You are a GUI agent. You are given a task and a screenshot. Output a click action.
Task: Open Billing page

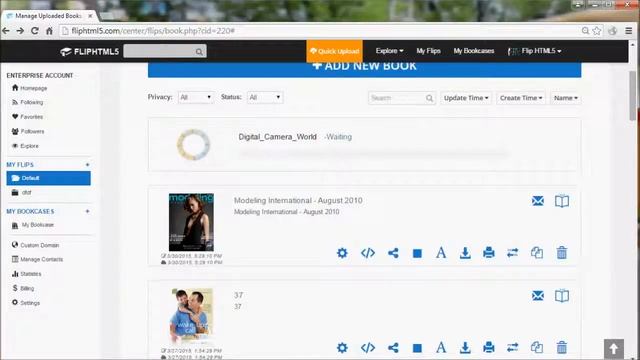tap(23, 288)
